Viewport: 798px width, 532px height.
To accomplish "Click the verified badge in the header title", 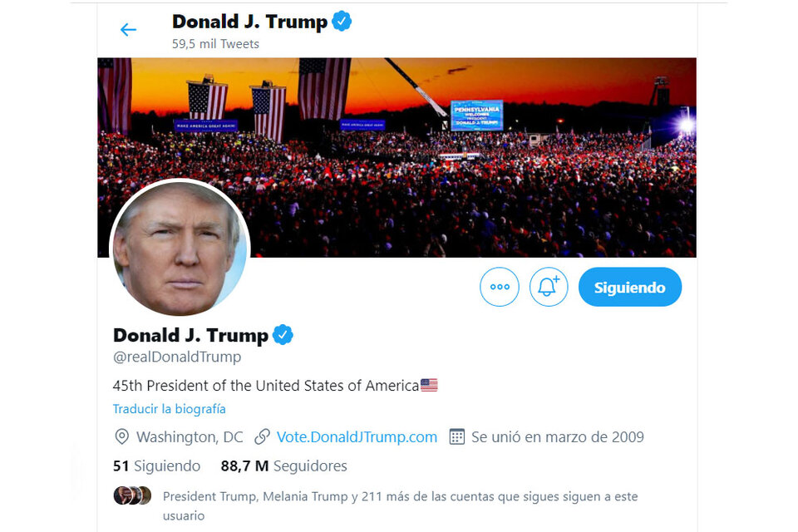I will pyautogui.click(x=342, y=22).
